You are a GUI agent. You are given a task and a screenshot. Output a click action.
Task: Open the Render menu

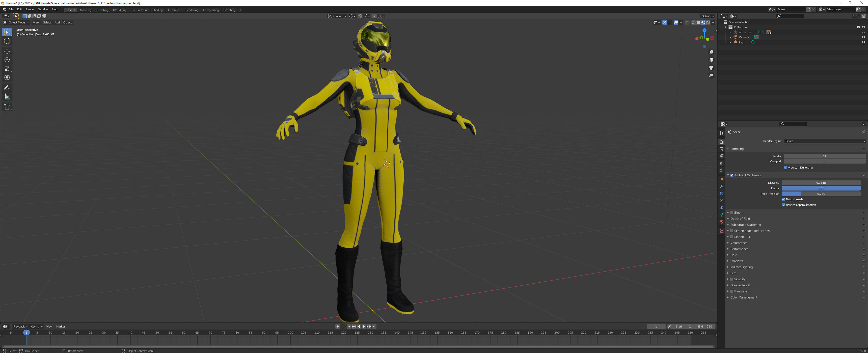(x=30, y=9)
